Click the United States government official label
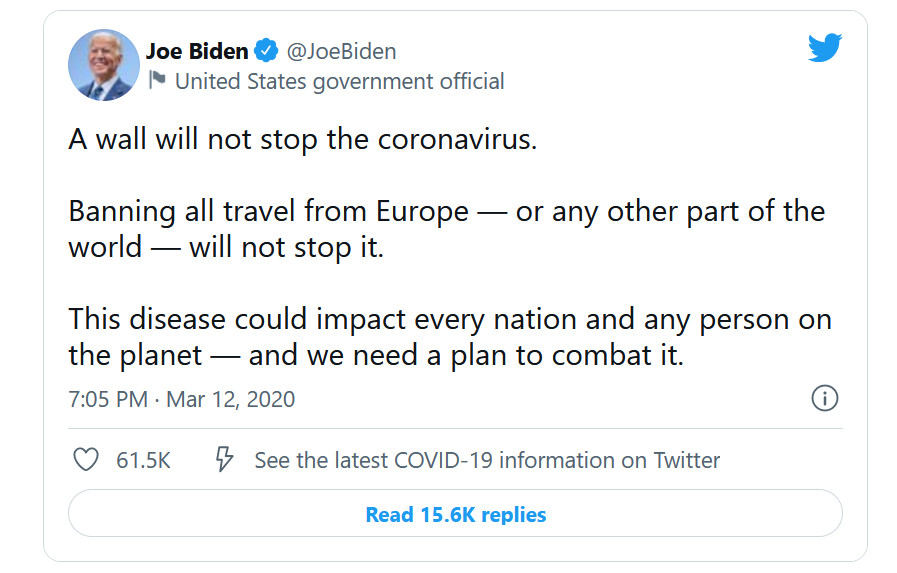 tap(339, 82)
